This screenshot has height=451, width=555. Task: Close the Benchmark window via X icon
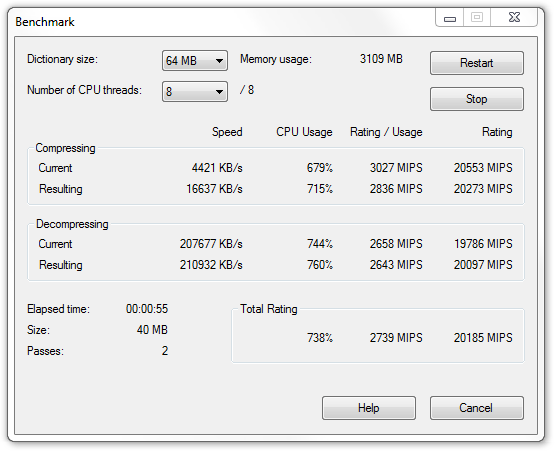(514, 17)
